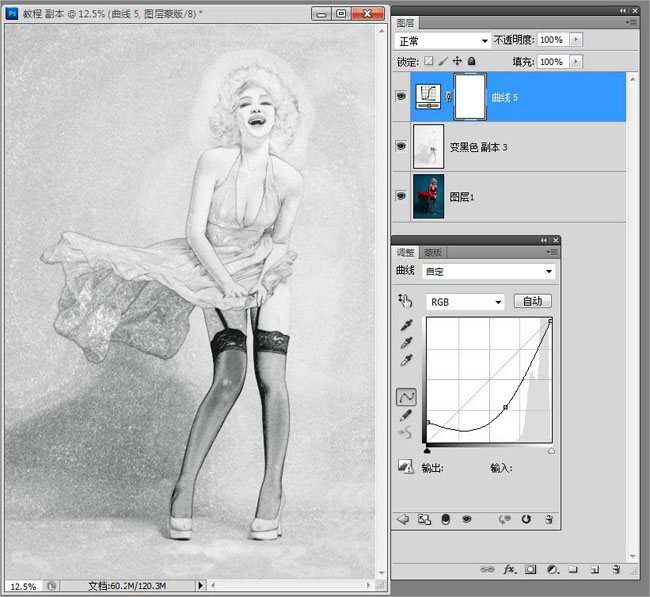
Task: Select the 曲线 5 layer mask thumbnail
Action: click(x=470, y=97)
